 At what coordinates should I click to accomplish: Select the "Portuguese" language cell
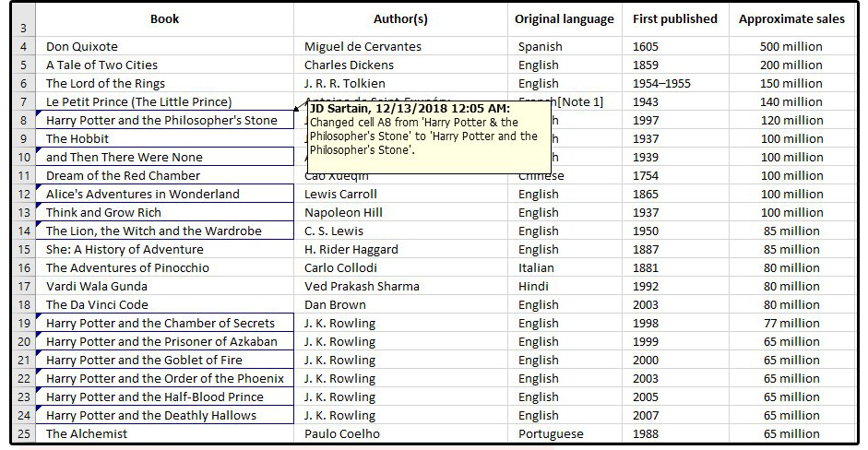pos(551,434)
